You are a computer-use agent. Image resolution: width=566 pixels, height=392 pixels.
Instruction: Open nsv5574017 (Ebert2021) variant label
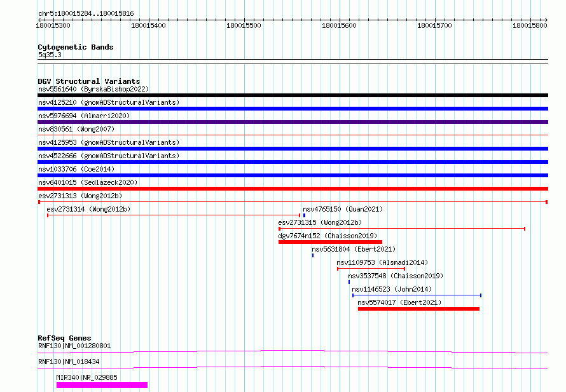pyautogui.click(x=399, y=302)
